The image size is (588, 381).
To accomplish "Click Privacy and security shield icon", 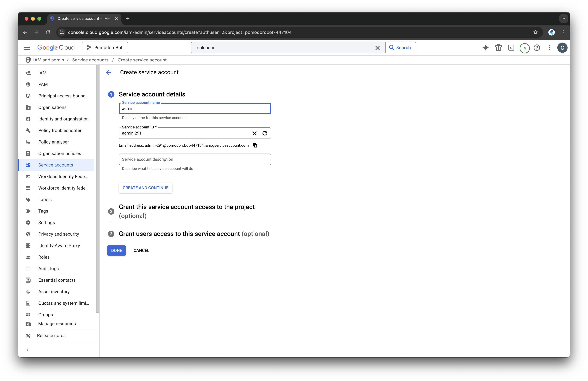I will point(28,234).
